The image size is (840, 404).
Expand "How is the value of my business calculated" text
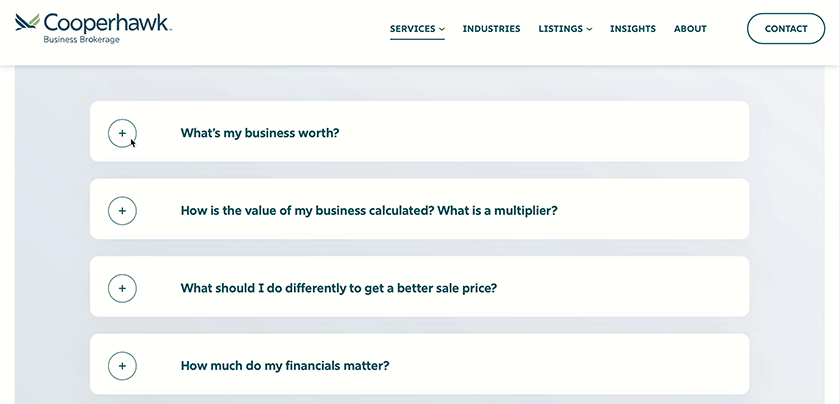pyautogui.click(x=368, y=210)
